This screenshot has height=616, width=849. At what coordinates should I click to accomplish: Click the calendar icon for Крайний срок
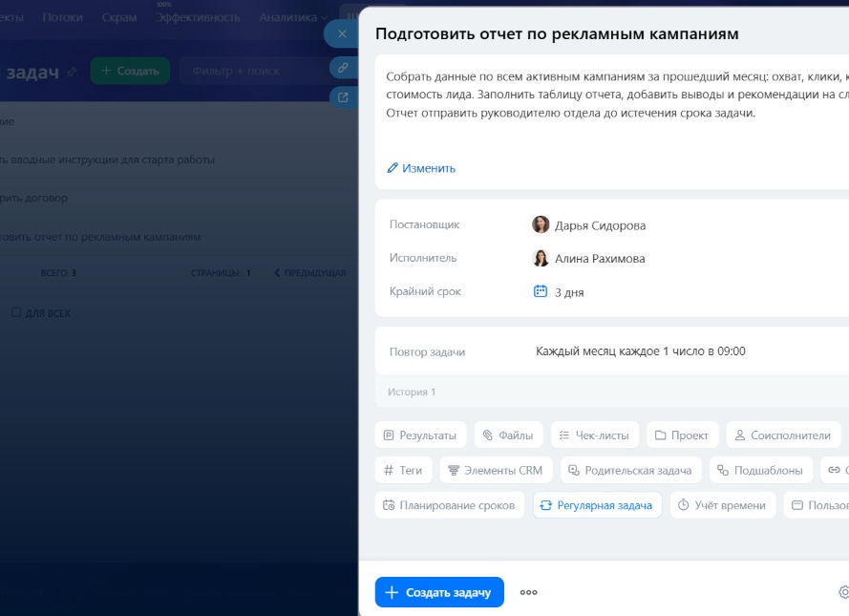[541, 291]
